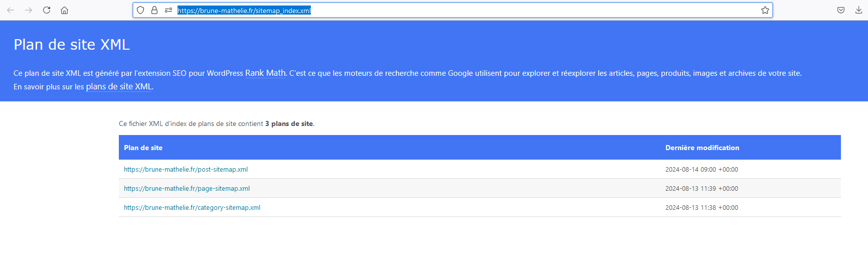Bookmark this page with the star
The image size is (868, 257).
point(765,10)
